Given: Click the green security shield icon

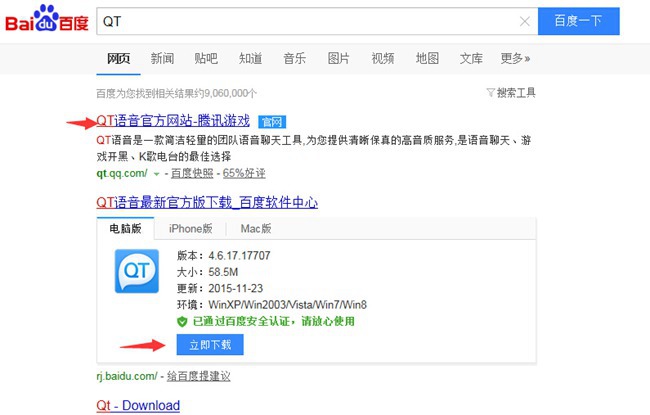Looking at the screenshot, I should [182, 321].
